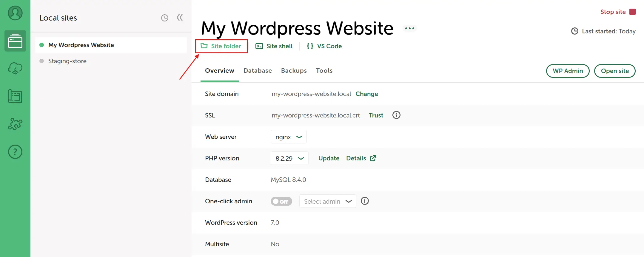Click the Local sites panel heading
The width and height of the screenshot is (644, 257).
tap(58, 18)
